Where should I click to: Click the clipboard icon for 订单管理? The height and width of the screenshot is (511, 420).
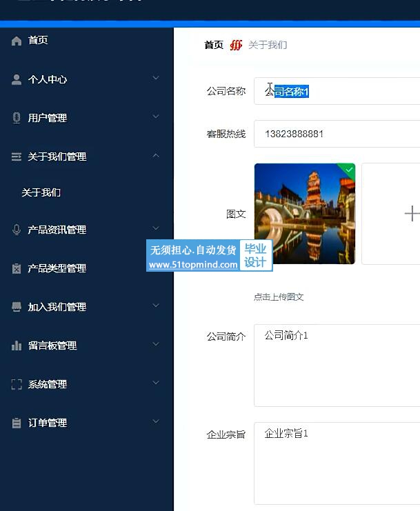17,423
